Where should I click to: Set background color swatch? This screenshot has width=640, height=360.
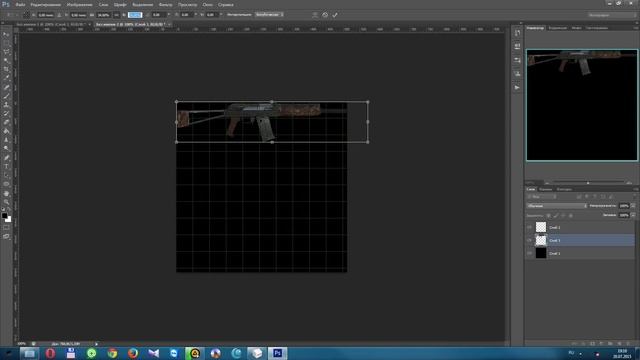pos(8,219)
